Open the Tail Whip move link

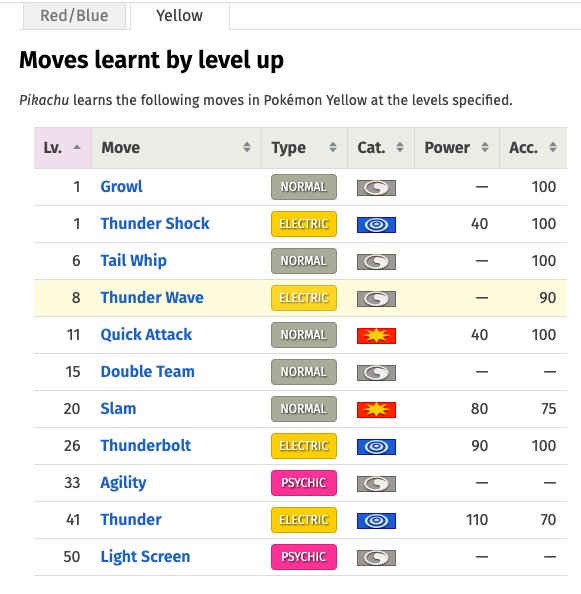(133, 261)
